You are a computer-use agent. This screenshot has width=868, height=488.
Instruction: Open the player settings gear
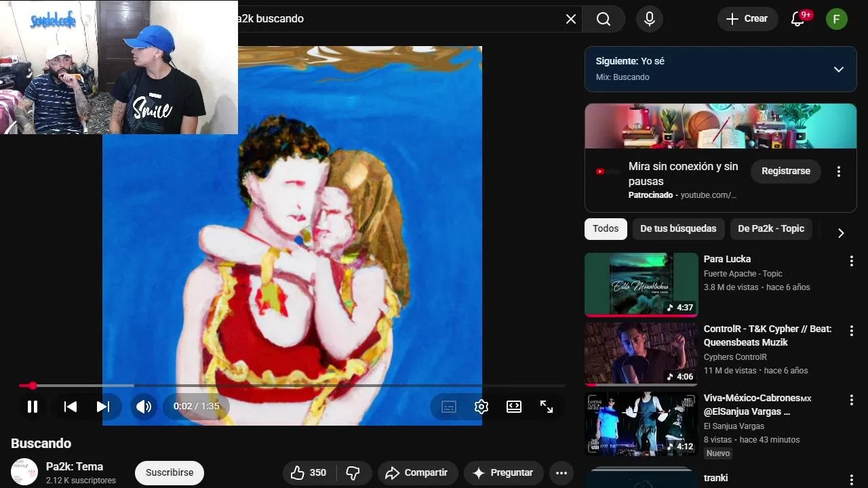point(481,407)
